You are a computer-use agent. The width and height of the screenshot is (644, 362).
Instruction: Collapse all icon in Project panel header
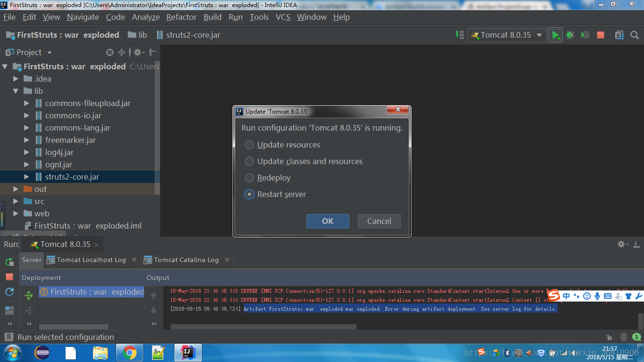(122, 52)
